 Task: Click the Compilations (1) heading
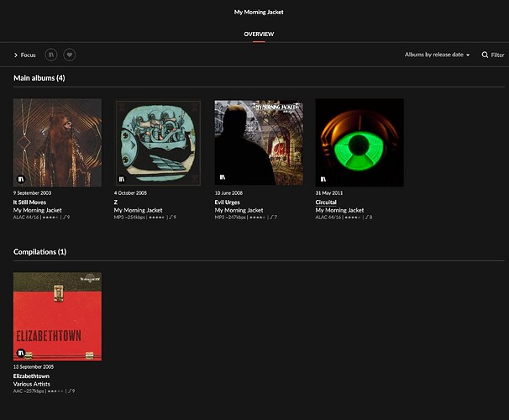point(40,252)
